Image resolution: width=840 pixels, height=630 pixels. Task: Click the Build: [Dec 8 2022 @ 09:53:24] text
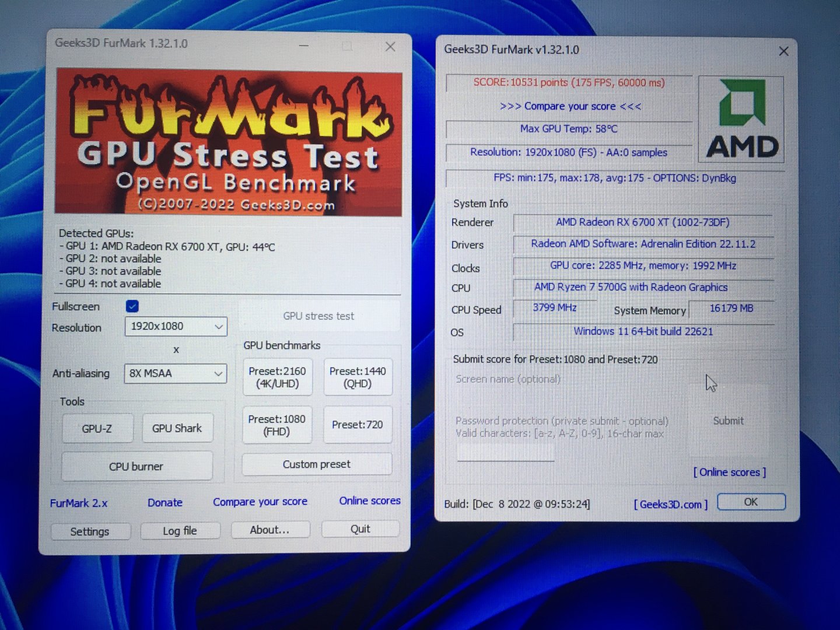(x=517, y=504)
